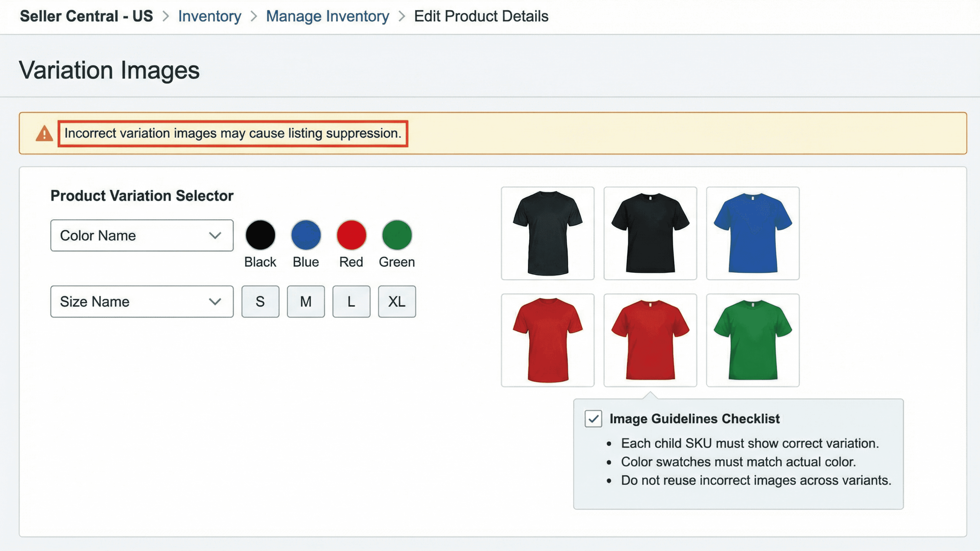Pick the Red color swatch
The image size is (980, 551).
[x=351, y=235]
